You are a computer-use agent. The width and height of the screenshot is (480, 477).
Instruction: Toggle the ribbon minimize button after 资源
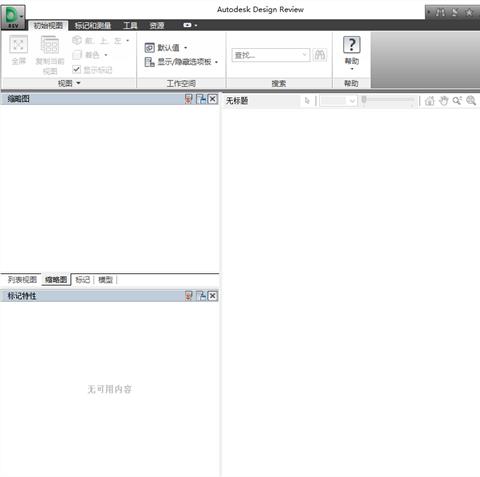187,25
